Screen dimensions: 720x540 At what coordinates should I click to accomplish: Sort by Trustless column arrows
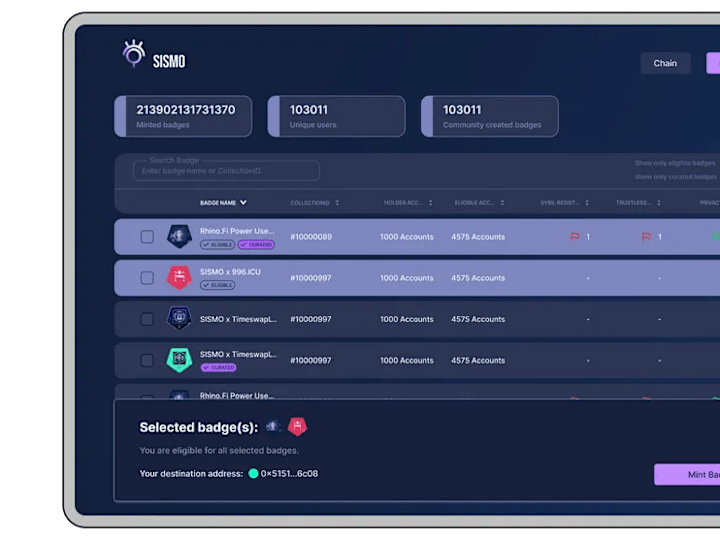click(658, 202)
